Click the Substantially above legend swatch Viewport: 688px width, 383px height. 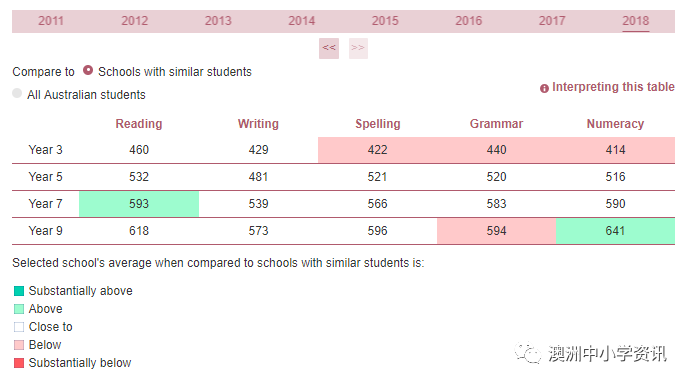click(19, 291)
